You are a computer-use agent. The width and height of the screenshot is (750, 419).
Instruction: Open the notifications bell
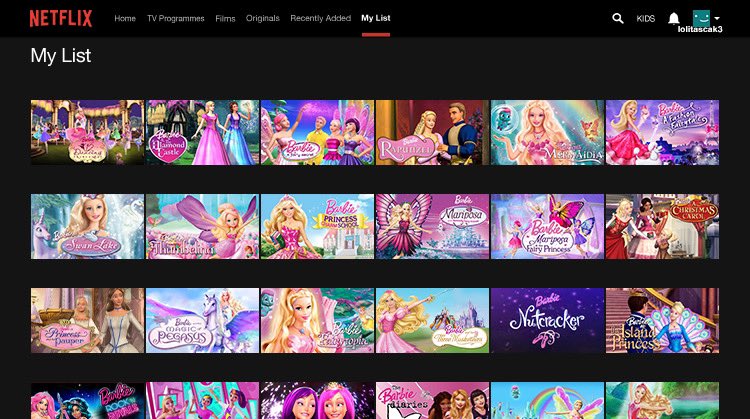[x=673, y=18]
